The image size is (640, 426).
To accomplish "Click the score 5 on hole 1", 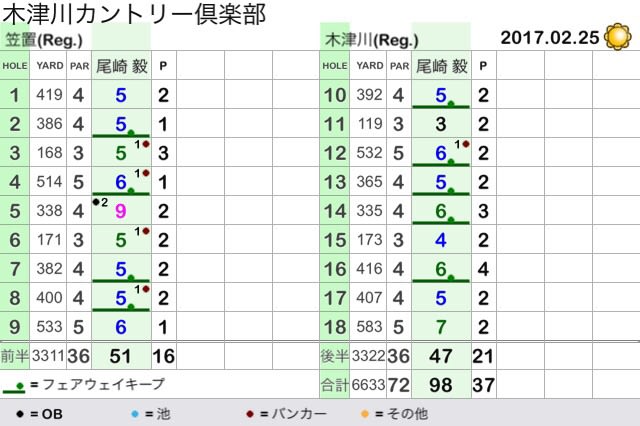I will pos(121,95).
